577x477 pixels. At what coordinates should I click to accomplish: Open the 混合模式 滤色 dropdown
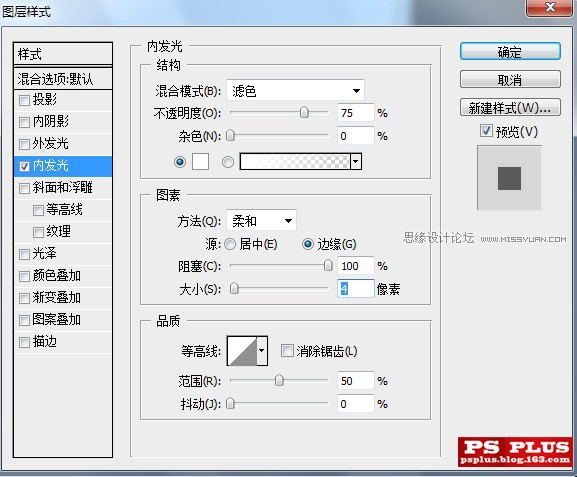[x=295, y=91]
